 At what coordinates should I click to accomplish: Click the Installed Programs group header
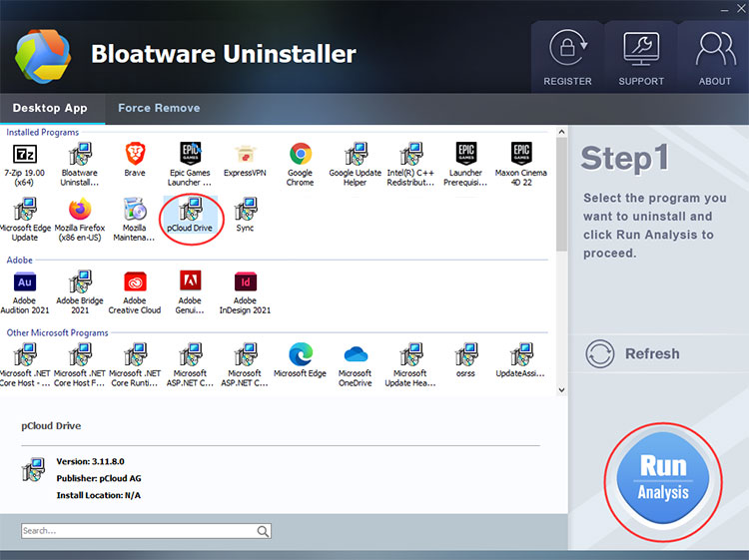click(x=43, y=132)
